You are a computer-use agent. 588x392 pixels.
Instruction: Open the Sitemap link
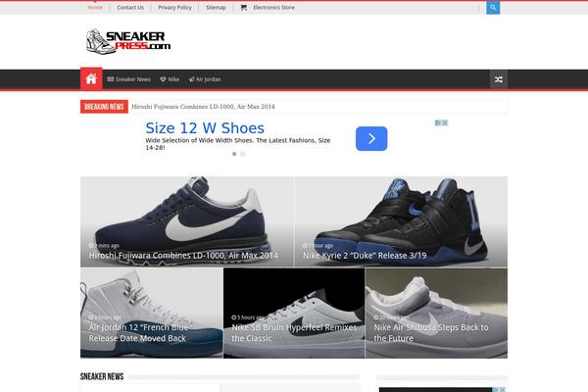coord(216,8)
